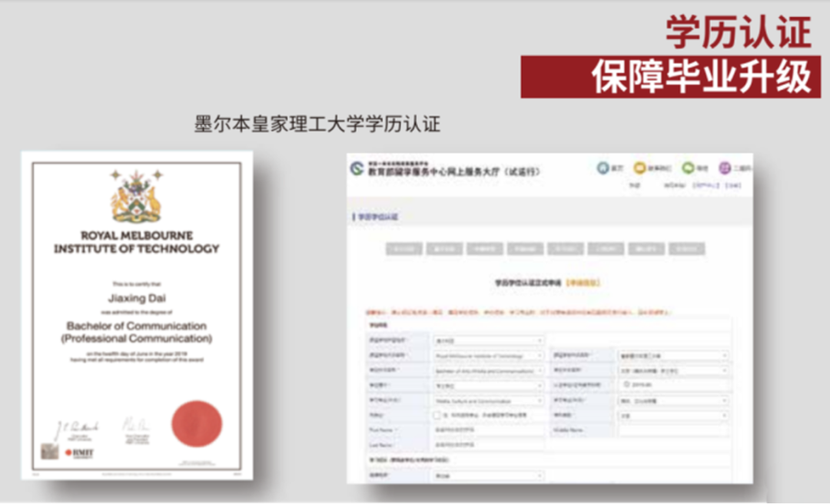This screenshot has height=504, width=830.
Task: Click the purple QR code icon in the header
Action: 725,167
